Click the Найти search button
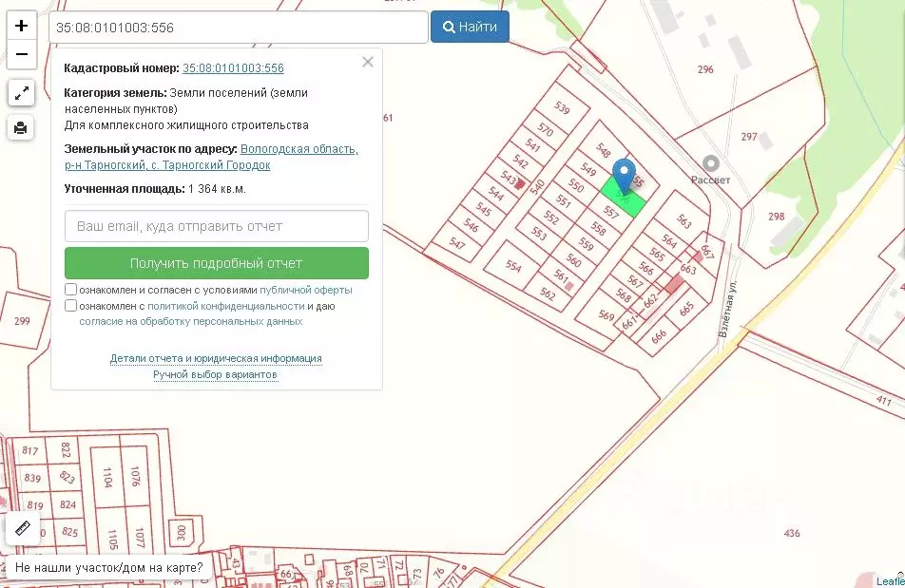This screenshot has height=588, width=905. click(x=470, y=28)
